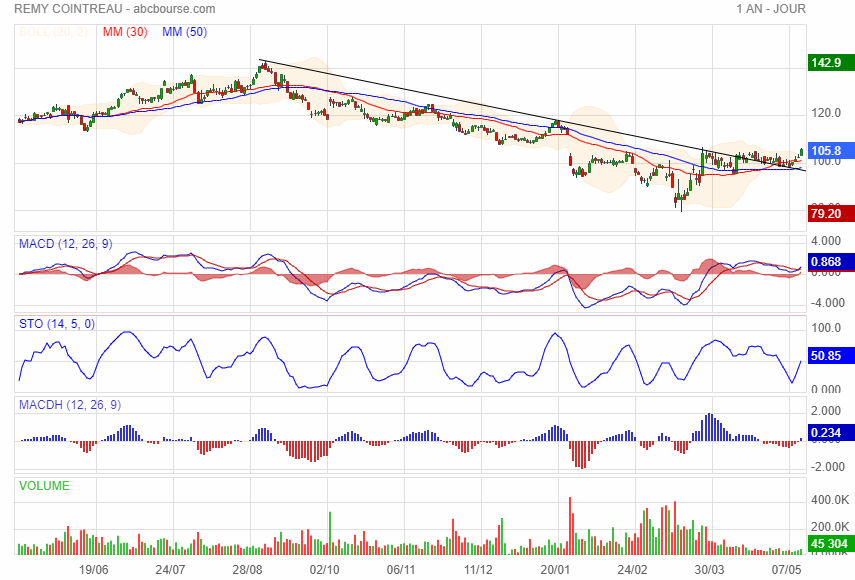
Task: Select the red MM (30) legend label
Action: tap(125, 32)
